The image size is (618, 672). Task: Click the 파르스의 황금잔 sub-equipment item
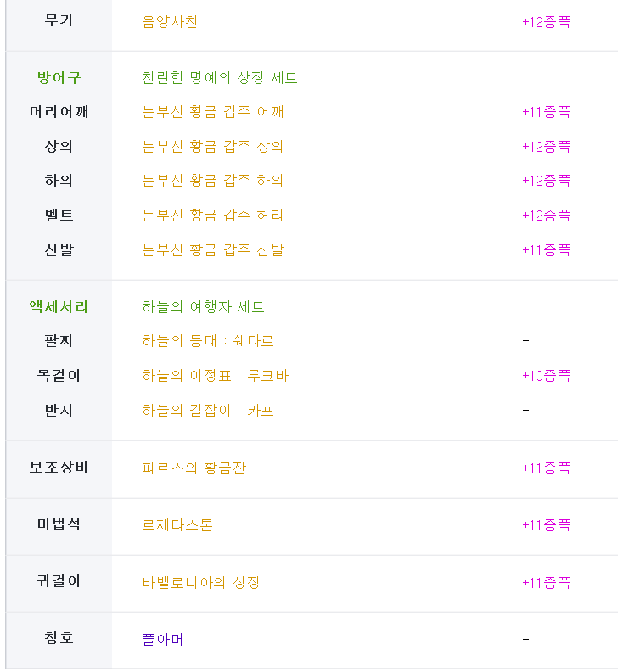tap(194, 468)
